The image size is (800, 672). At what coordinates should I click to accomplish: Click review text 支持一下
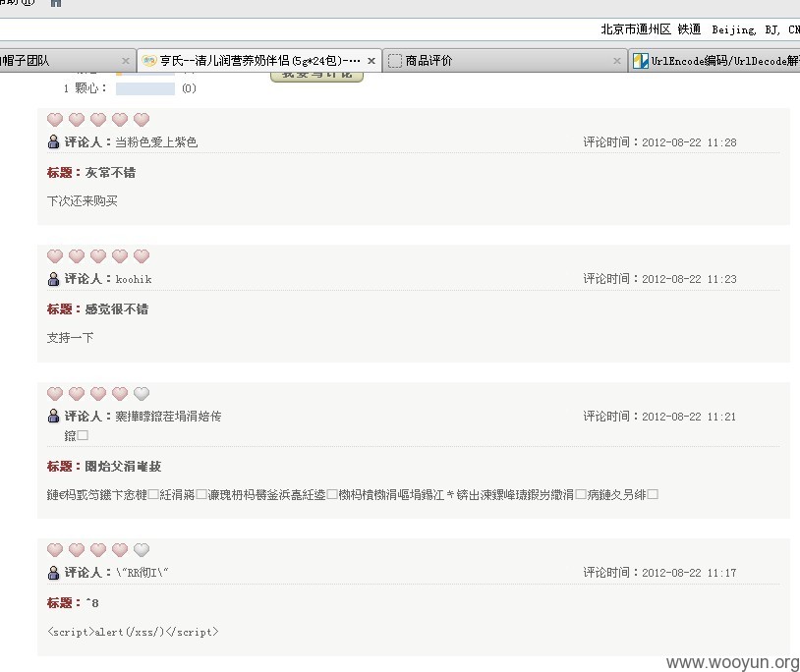coord(70,338)
